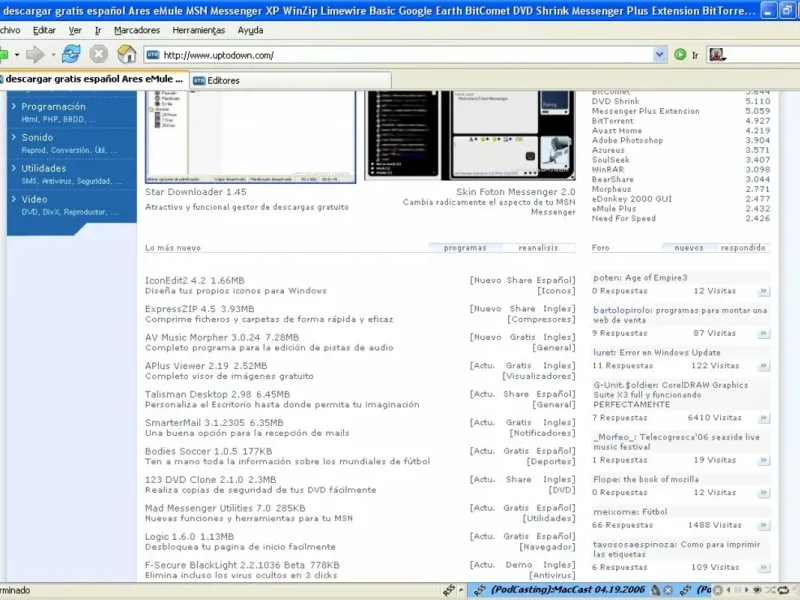This screenshot has height=600, width=800.
Task: Select the programas tab under Lo más nuevo
Action: (465, 248)
